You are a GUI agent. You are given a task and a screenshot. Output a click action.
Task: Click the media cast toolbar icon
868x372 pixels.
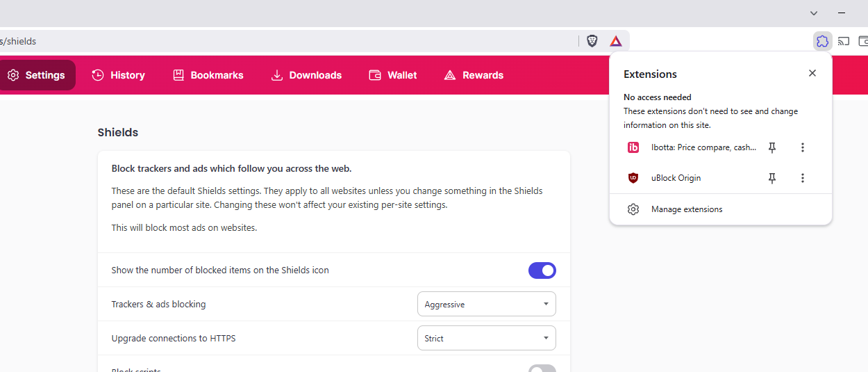tap(844, 41)
